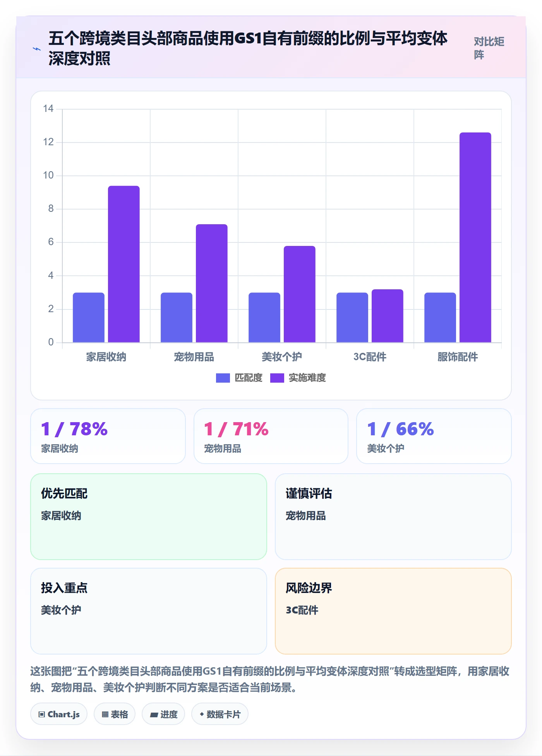Image resolution: width=542 pixels, height=756 pixels.
Task: Toggle the 匹配度 legend color swatch
Action: (223, 378)
